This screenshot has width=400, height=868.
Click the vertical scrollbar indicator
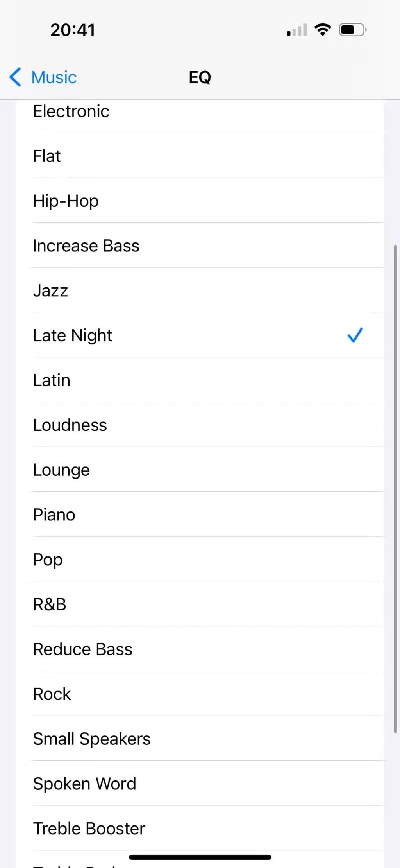[395, 489]
